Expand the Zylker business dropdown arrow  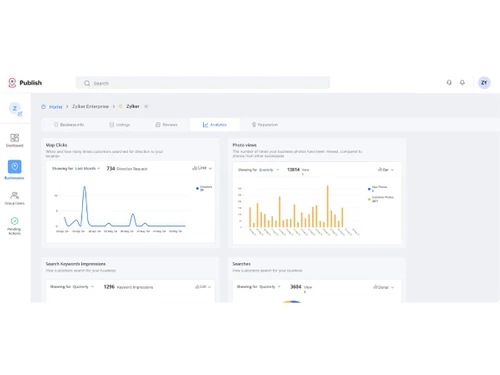click(x=146, y=106)
